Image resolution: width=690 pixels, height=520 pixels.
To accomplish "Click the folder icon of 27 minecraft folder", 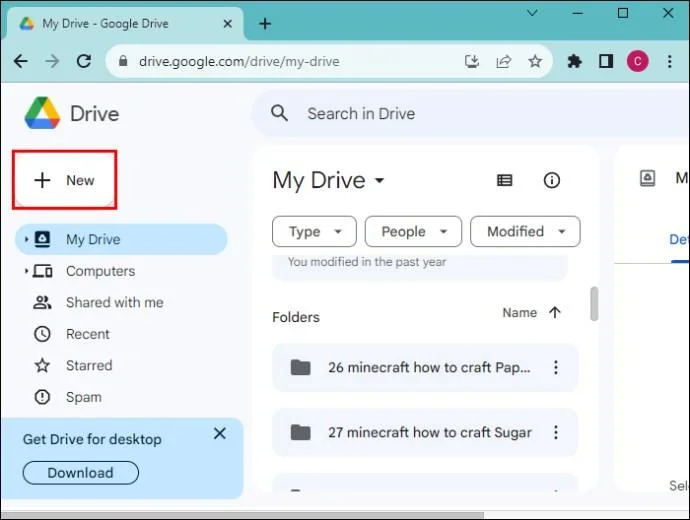I will coord(301,432).
